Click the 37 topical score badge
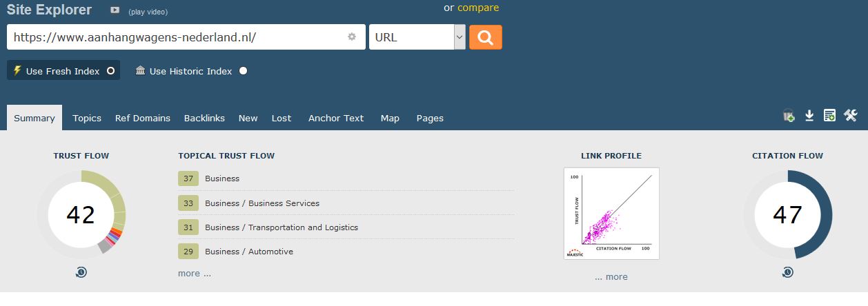 (188, 178)
